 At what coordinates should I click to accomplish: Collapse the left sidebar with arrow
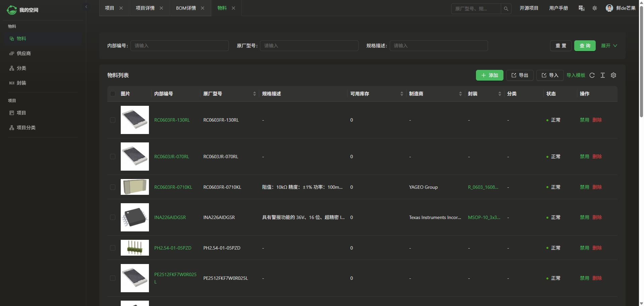[86, 7]
